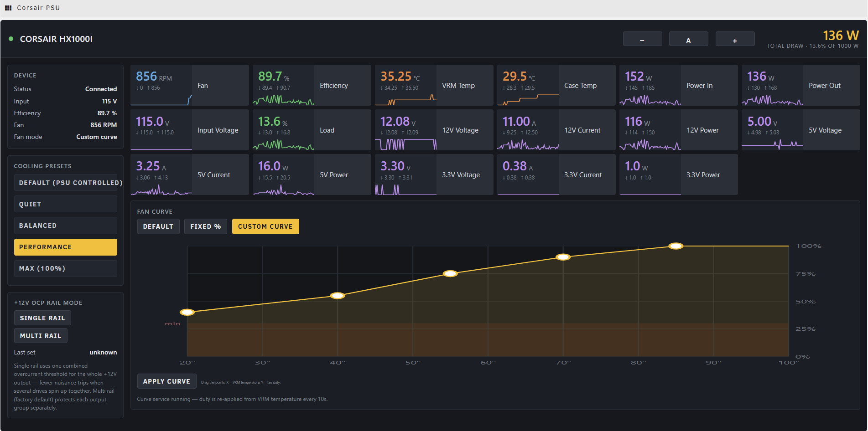This screenshot has height=431, width=868.
Task: Select the Default (PSU Controlled) cooling preset
Action: tap(66, 183)
